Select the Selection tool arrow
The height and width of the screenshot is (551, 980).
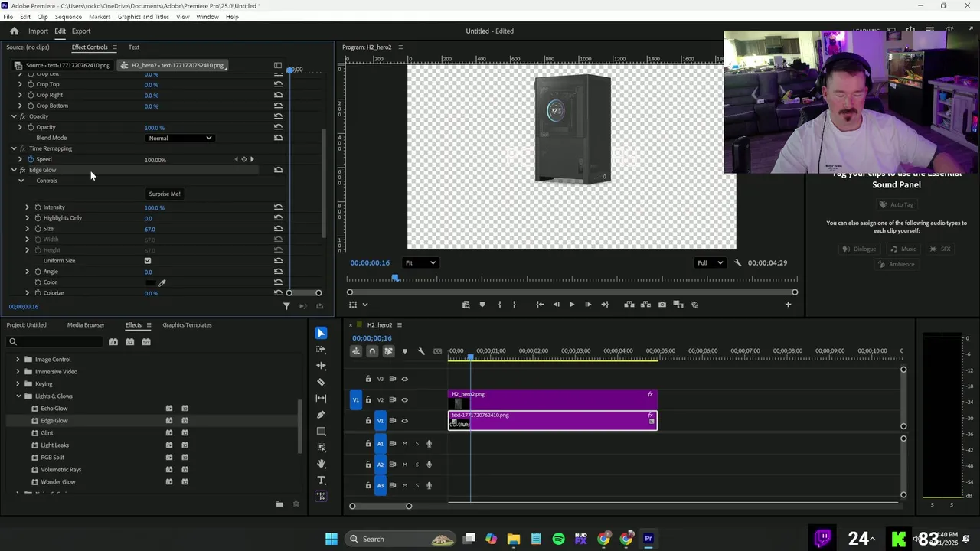click(x=321, y=333)
